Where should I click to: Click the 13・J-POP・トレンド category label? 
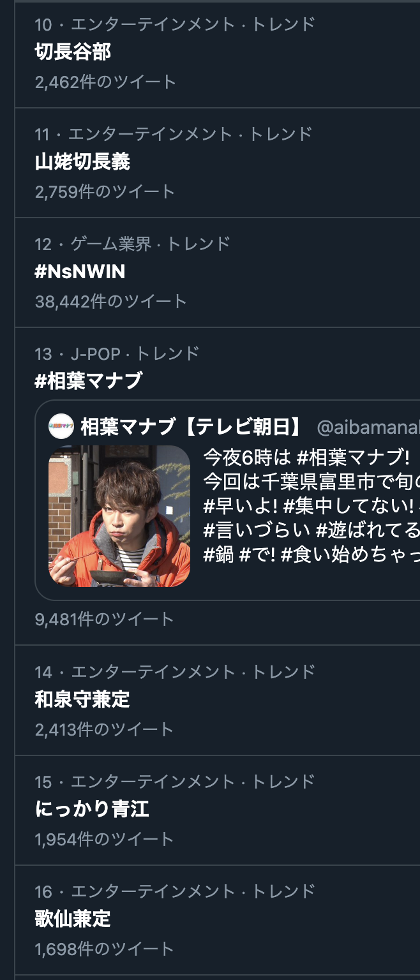pos(117,353)
